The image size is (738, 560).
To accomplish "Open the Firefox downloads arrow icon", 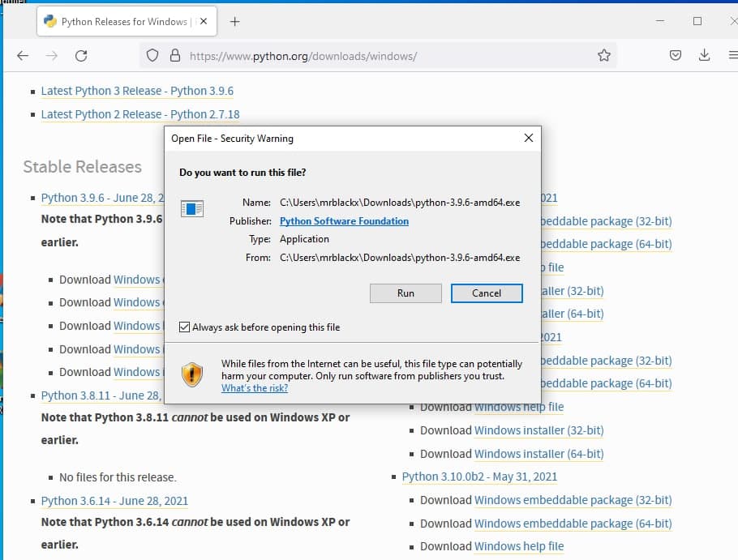I will click(x=704, y=56).
